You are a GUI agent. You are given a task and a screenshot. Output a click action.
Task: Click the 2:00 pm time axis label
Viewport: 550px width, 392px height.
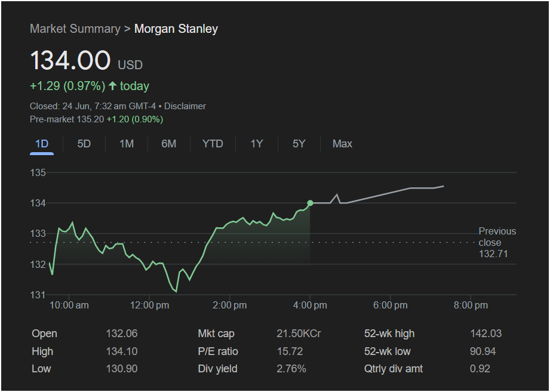[x=230, y=305]
